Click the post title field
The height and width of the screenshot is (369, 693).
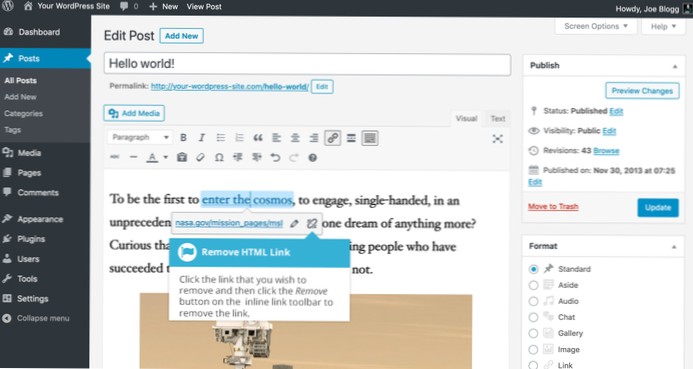click(x=307, y=64)
